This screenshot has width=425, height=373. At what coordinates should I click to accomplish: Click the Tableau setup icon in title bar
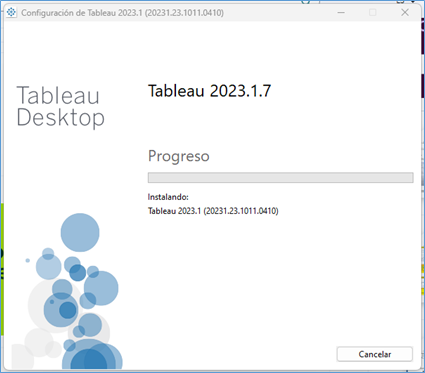pos(11,12)
